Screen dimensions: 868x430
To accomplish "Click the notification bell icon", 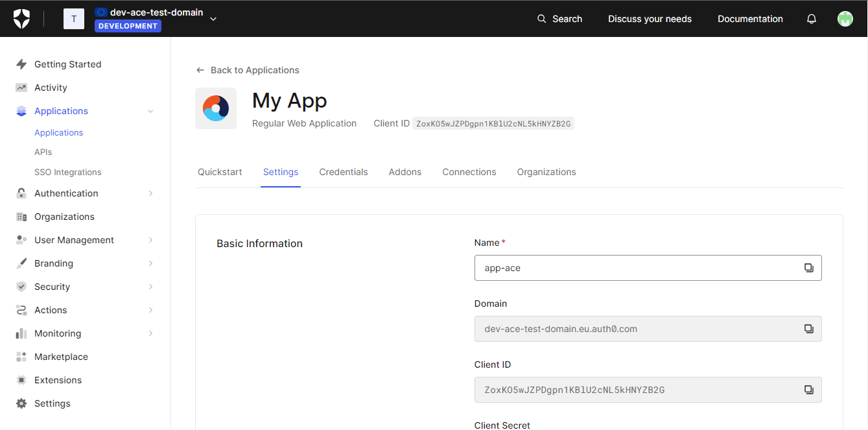I will coord(811,19).
